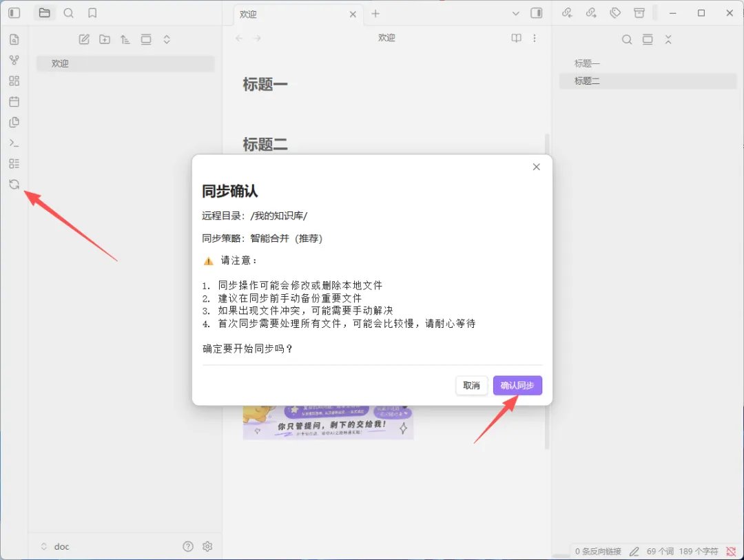Open the search pane in left sidebar
744x560 pixels.
pyautogui.click(x=68, y=13)
